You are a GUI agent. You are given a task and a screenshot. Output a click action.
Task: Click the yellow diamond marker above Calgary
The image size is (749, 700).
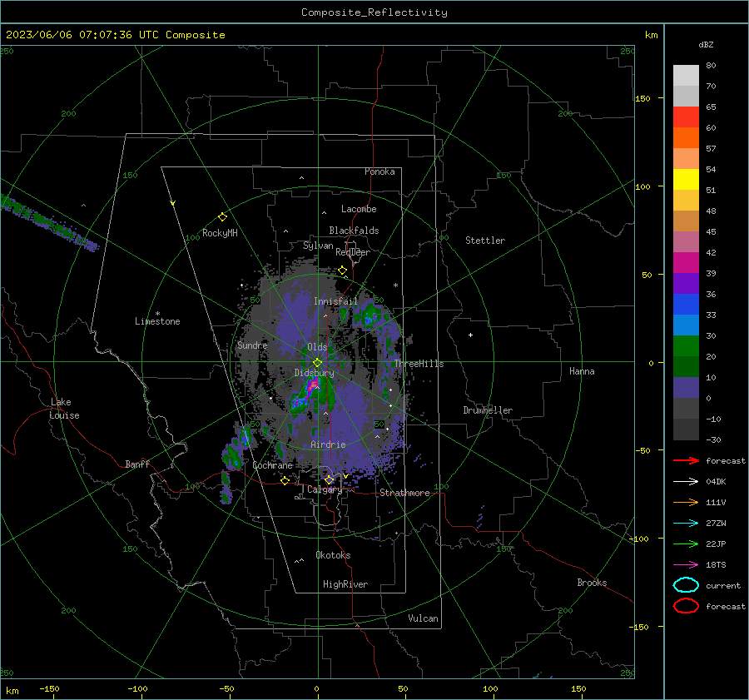329,479
